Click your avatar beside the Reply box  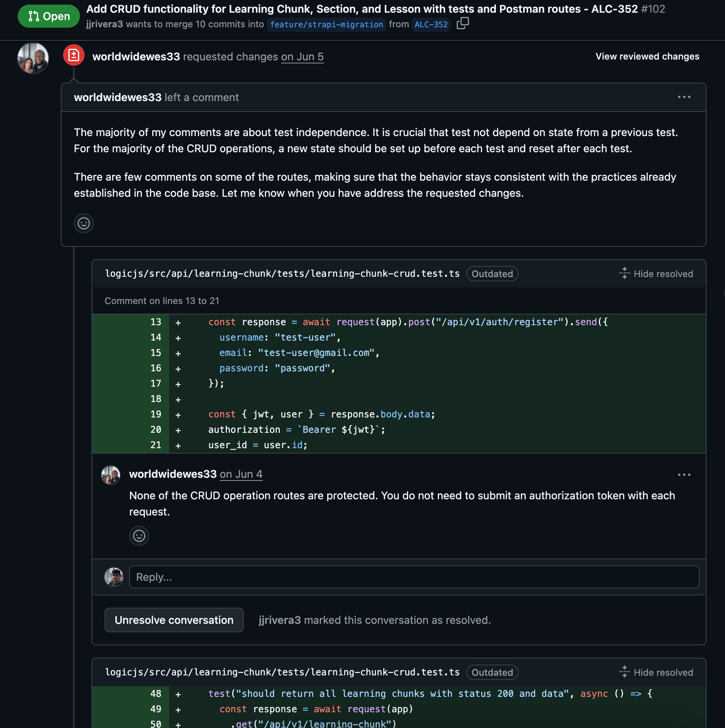click(x=114, y=577)
